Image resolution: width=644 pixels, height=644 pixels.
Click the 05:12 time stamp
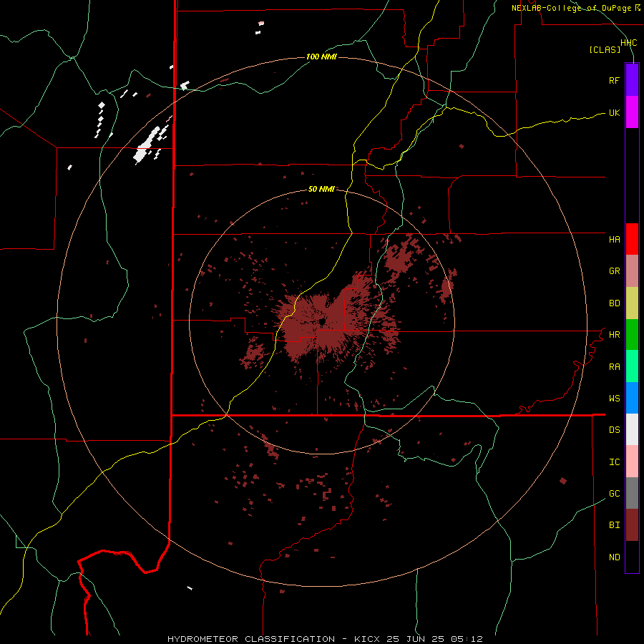coord(466,639)
